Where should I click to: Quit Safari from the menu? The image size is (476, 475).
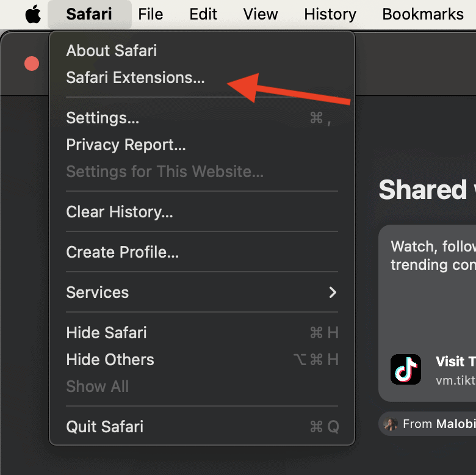pyautogui.click(x=105, y=426)
